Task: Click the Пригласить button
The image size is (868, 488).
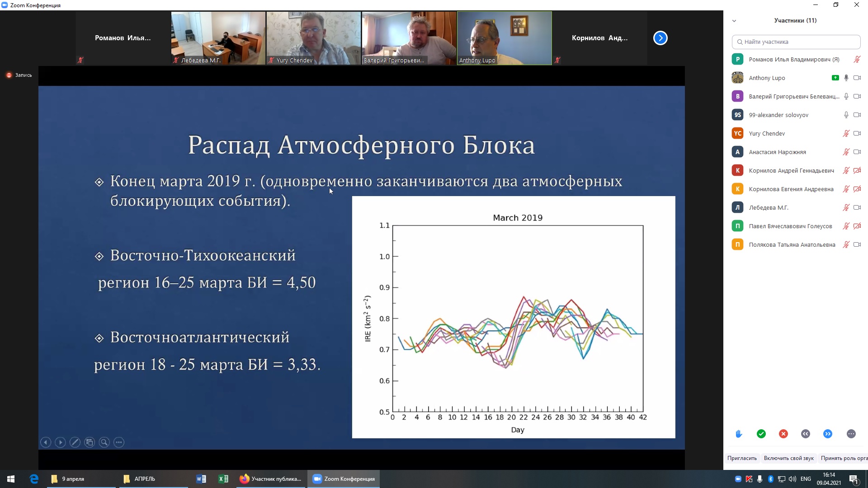Action: (x=742, y=458)
